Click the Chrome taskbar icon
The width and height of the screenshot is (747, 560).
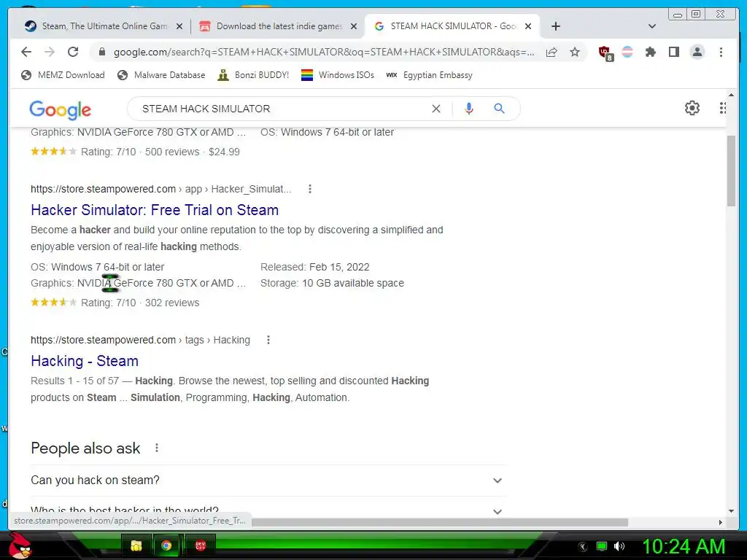pos(166,545)
